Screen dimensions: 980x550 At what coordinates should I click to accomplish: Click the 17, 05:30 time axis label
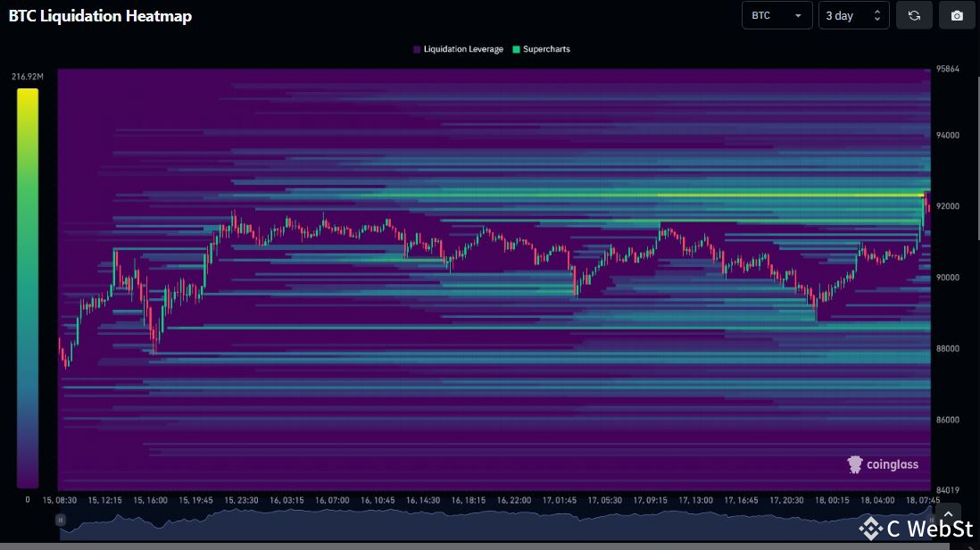click(x=605, y=501)
